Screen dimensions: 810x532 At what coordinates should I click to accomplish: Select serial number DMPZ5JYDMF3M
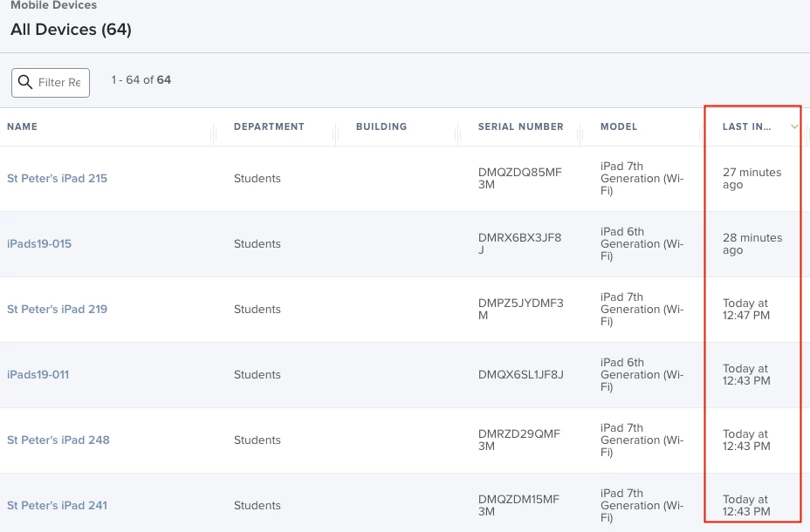pyautogui.click(x=521, y=310)
